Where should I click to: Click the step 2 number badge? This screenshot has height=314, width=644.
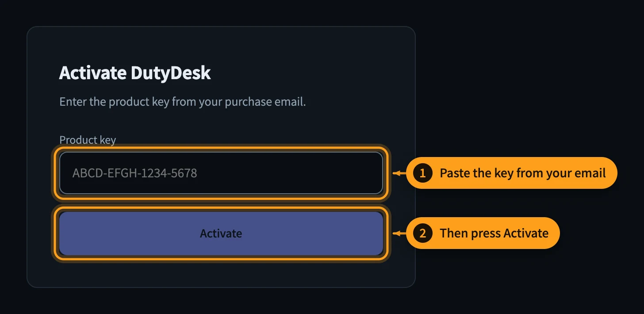(422, 233)
